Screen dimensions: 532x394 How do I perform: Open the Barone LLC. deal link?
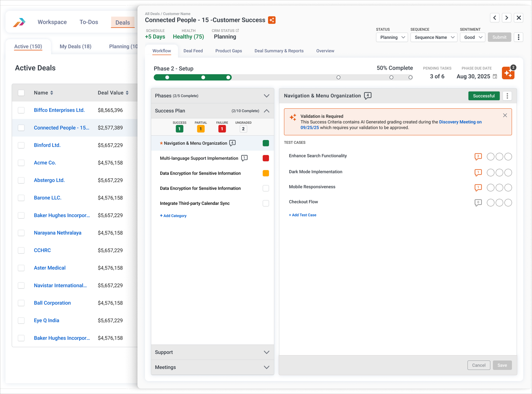click(x=48, y=198)
